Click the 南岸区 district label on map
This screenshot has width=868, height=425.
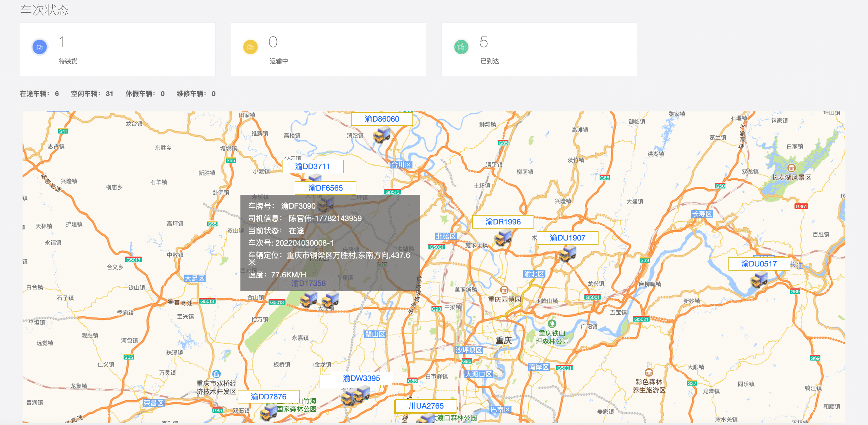pyautogui.click(x=539, y=367)
